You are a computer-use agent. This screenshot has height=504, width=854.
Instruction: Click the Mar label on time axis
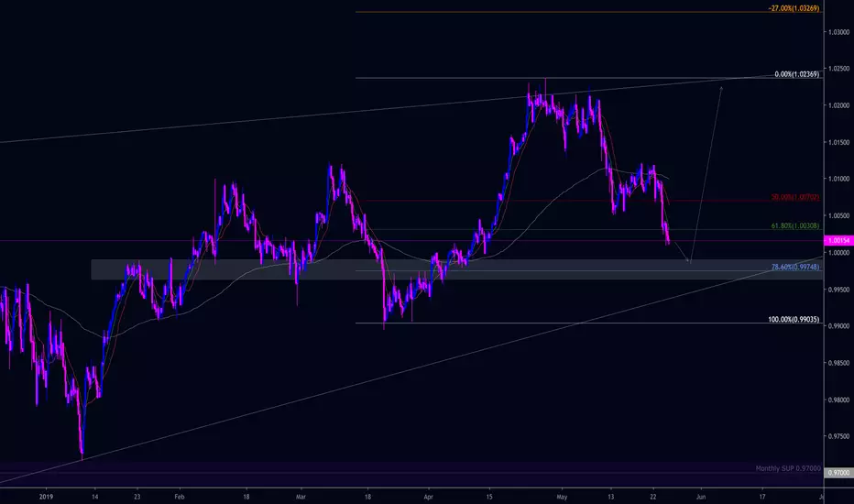coord(301,497)
